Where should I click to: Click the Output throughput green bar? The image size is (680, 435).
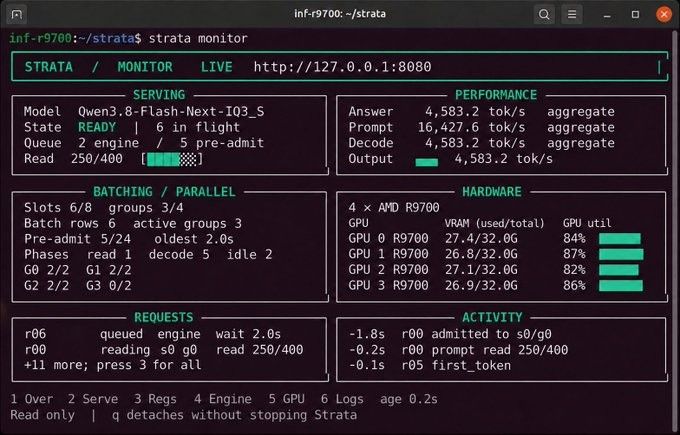427,162
